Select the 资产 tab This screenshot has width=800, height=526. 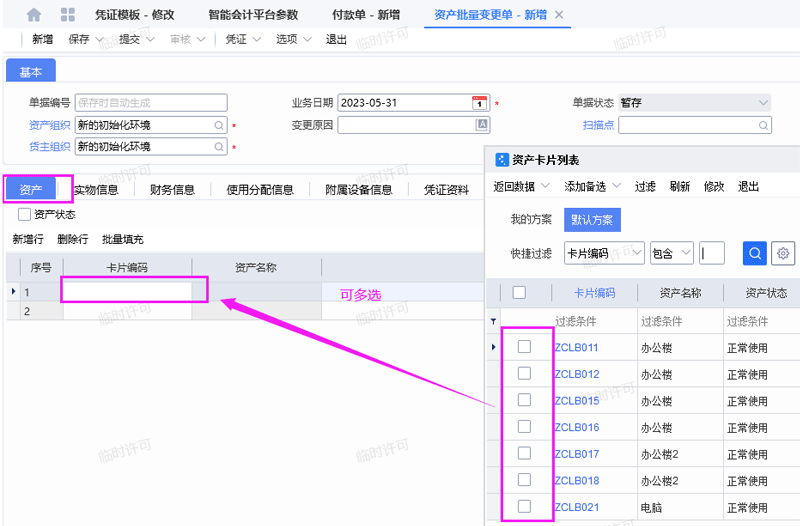(31, 189)
